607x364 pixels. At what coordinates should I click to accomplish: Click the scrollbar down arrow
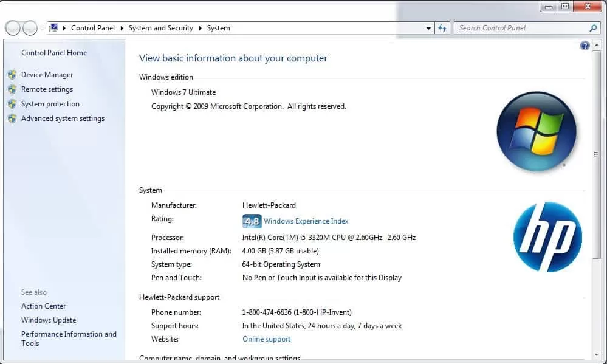tap(597, 354)
